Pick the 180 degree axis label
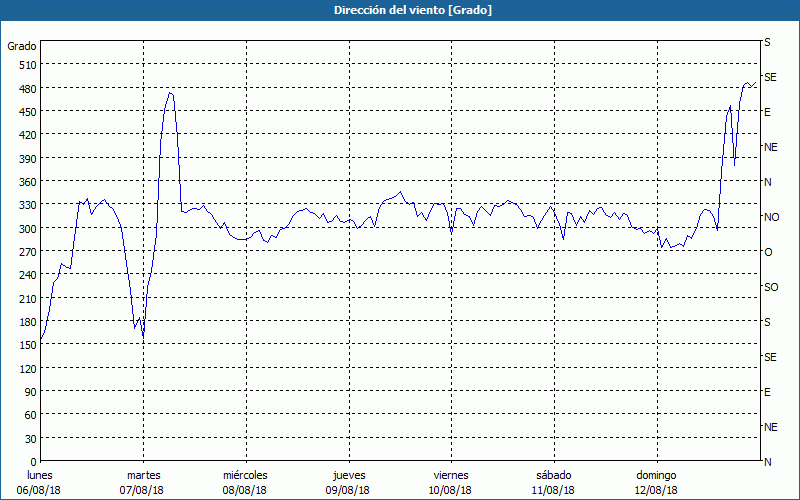This screenshot has width=800, height=500. click(28, 322)
